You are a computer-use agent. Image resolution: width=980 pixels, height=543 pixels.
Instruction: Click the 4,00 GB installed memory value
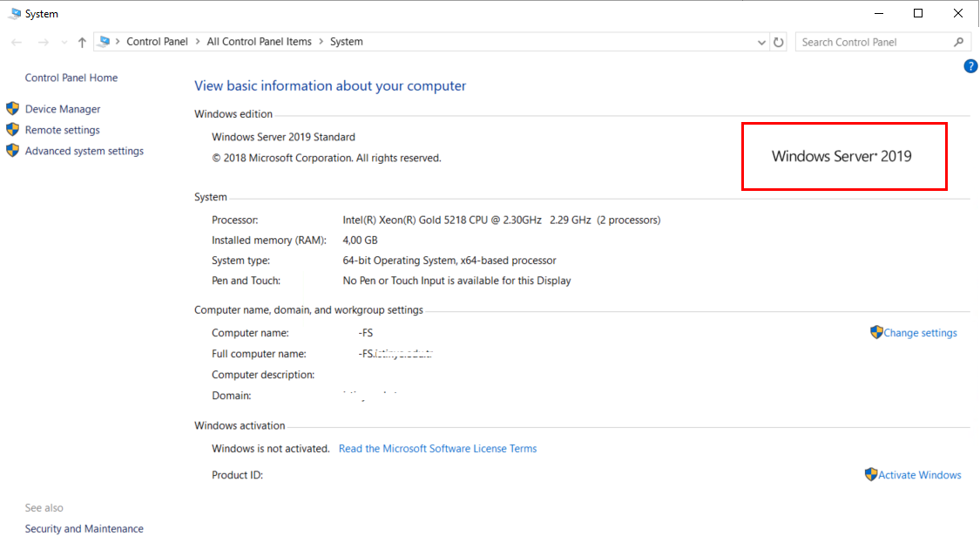click(x=360, y=241)
